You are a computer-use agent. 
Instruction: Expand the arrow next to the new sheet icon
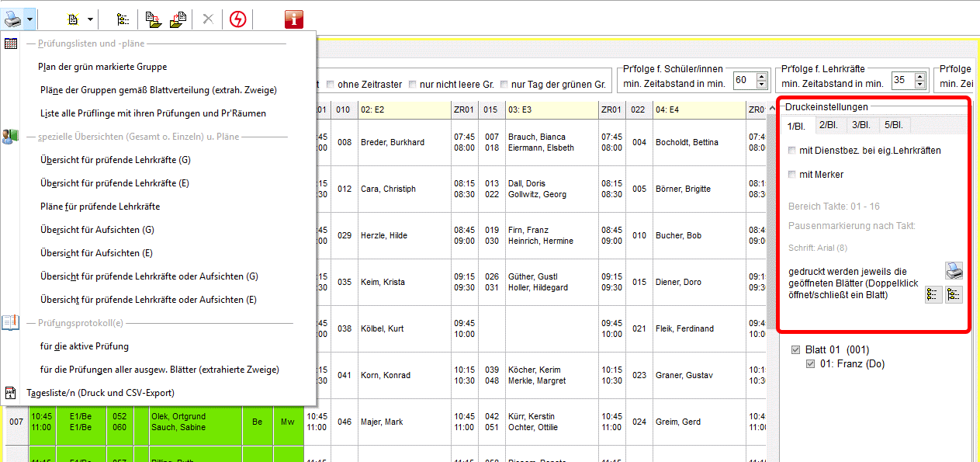tap(90, 19)
